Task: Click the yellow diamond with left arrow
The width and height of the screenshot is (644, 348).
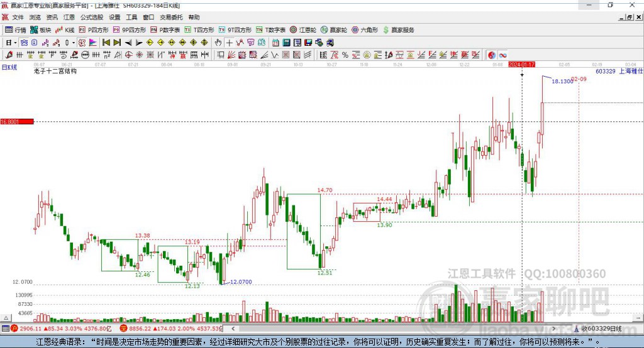Action: 150,43
